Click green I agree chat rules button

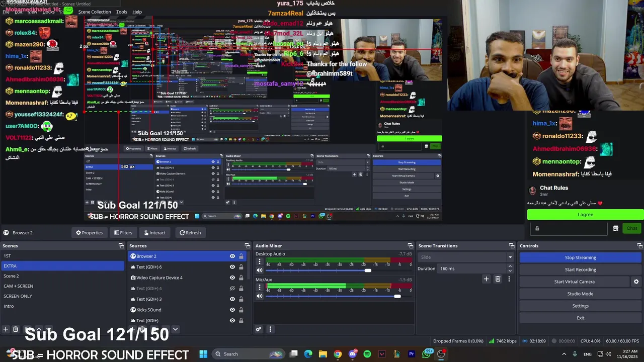pos(586,215)
